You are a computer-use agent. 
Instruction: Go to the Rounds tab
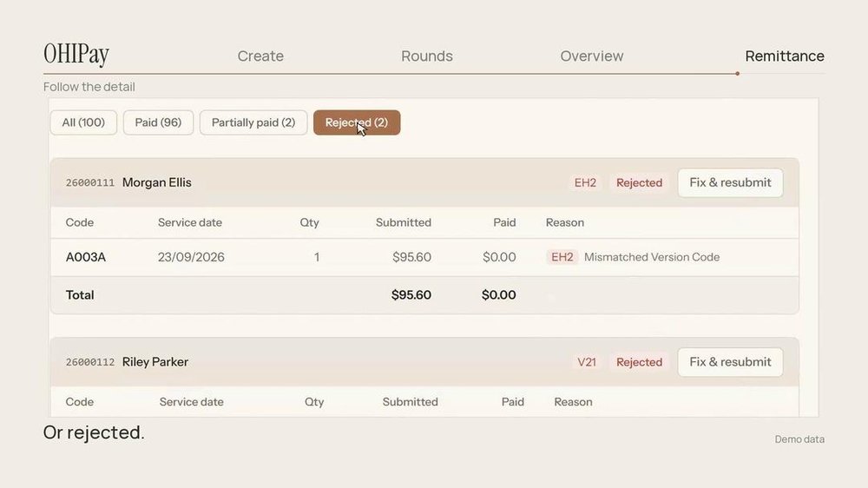pyautogui.click(x=427, y=56)
